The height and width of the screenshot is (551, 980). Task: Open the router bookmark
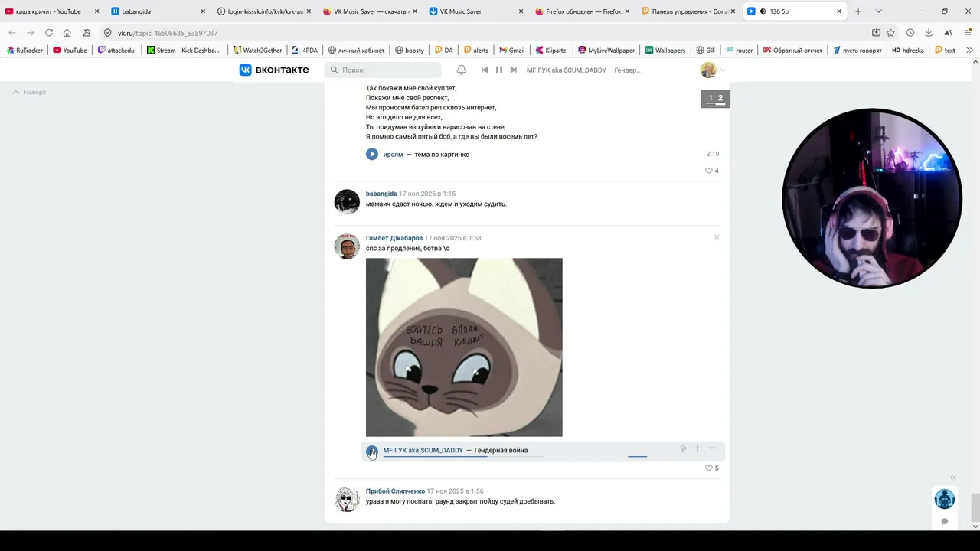[739, 51]
